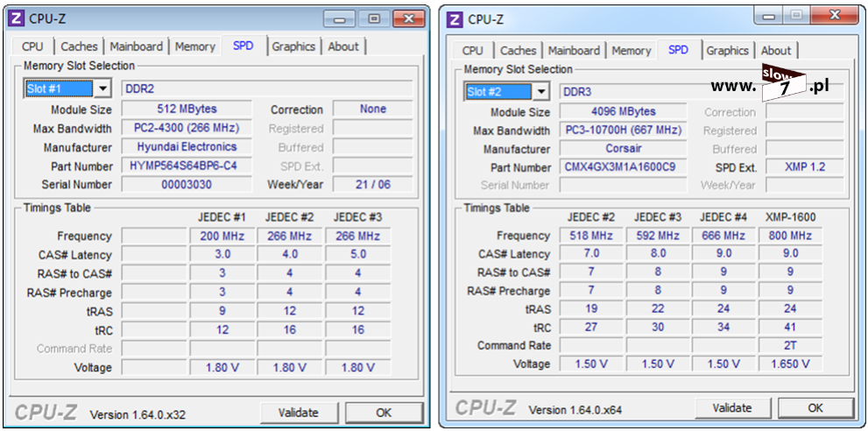The width and height of the screenshot is (868, 431).
Task: Click Week/Year value 21 / 06
Action: (373, 185)
